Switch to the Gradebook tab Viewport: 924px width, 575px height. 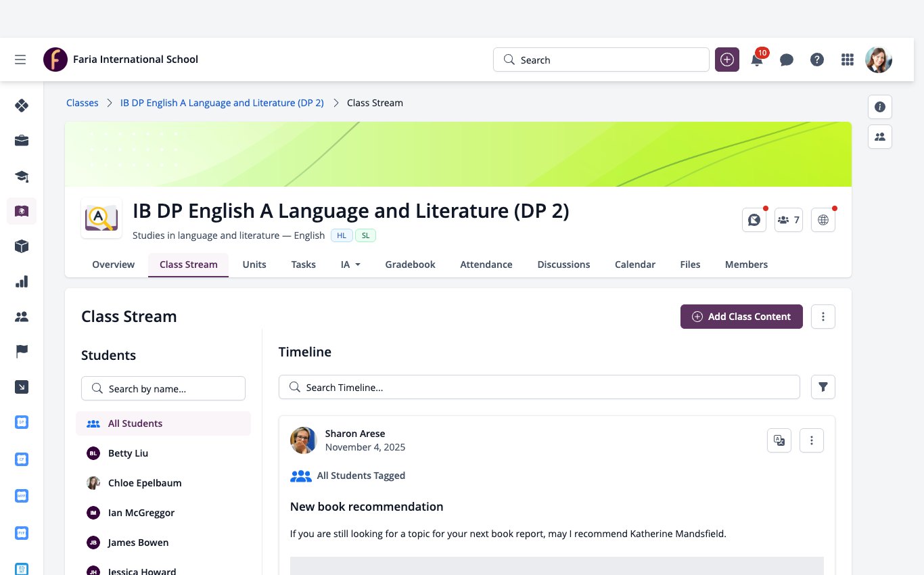pyautogui.click(x=410, y=264)
